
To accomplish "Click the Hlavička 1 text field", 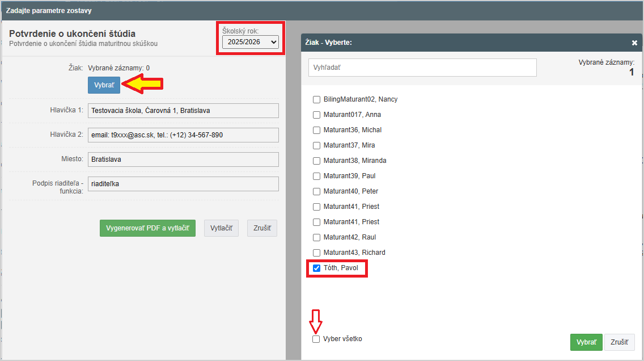I will click(183, 111).
